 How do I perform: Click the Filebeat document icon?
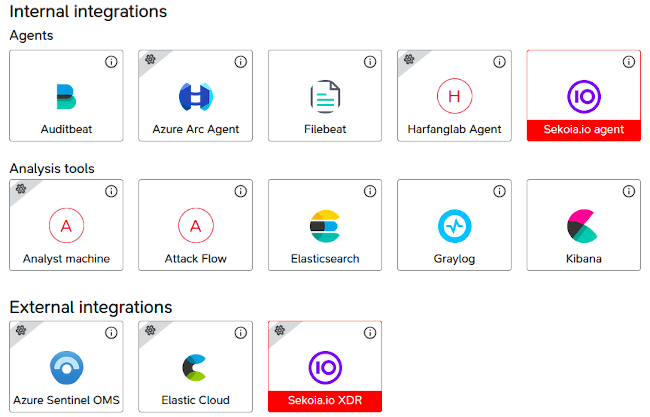(x=325, y=96)
